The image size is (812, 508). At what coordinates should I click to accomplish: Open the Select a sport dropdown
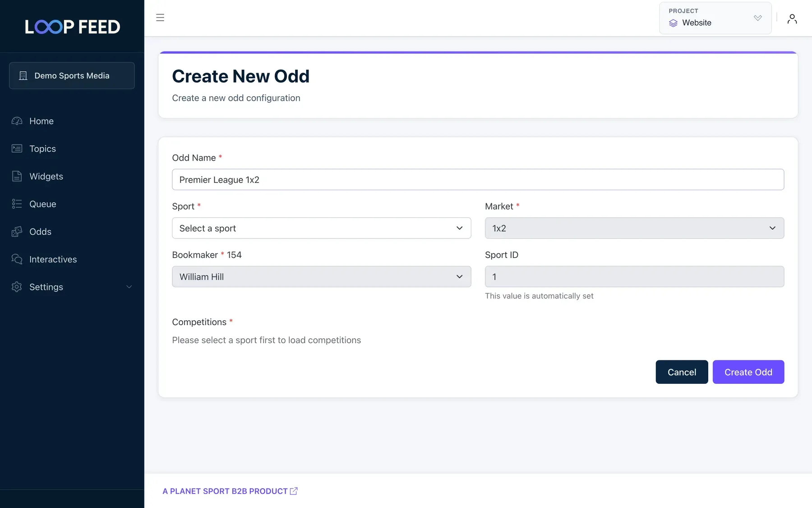coord(321,228)
